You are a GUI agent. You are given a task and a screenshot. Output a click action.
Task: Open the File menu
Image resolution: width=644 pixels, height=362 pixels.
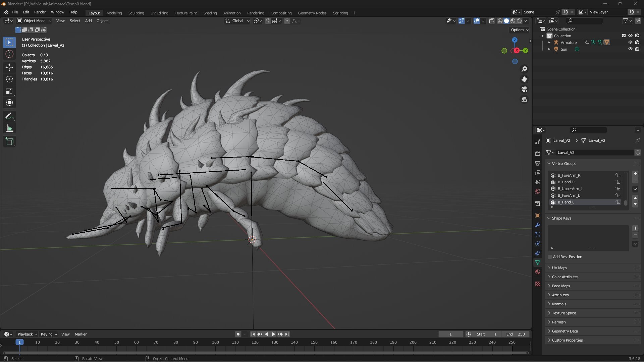tap(15, 12)
